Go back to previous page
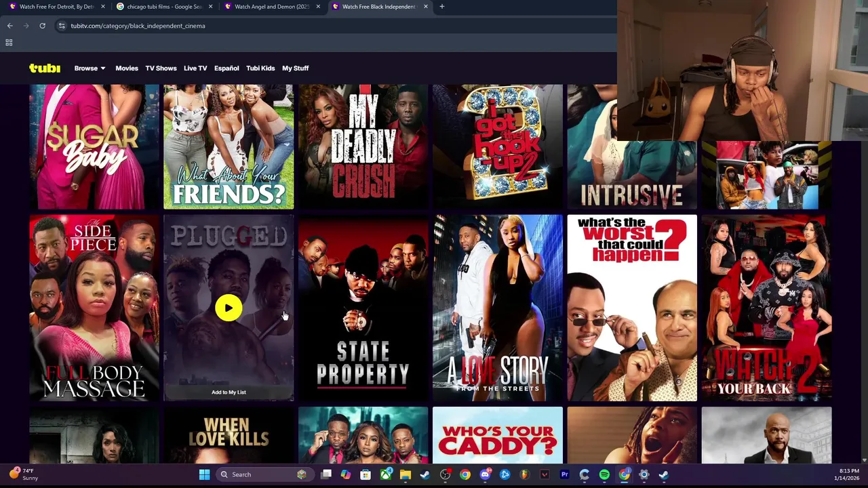The width and height of the screenshot is (868, 488). pos(9,26)
